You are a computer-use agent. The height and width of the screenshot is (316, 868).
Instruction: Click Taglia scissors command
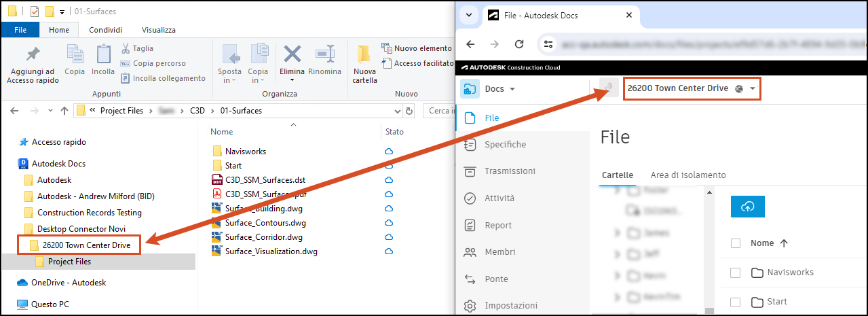(137, 48)
